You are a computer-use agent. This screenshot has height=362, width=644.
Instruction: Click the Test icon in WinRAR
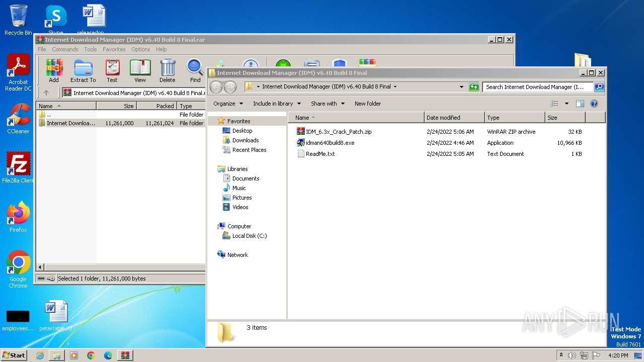pos(112,70)
